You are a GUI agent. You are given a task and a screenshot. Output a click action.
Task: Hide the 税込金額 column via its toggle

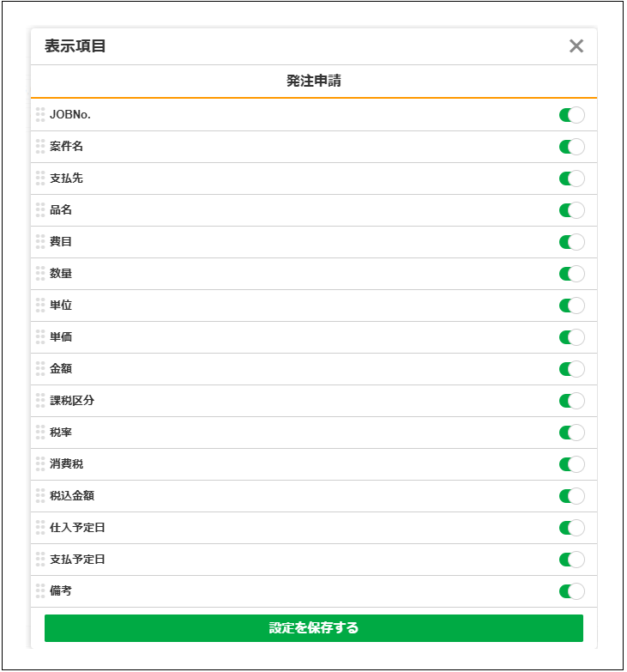point(571,496)
